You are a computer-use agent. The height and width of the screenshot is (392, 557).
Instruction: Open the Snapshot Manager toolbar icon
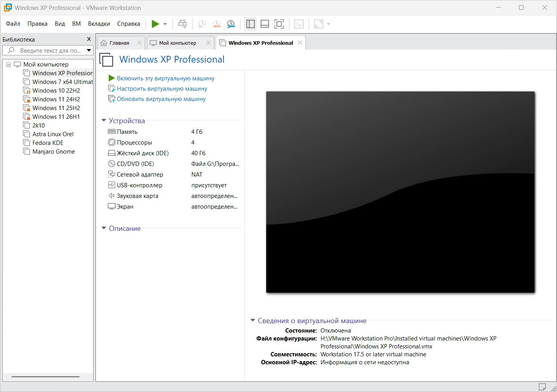click(231, 24)
